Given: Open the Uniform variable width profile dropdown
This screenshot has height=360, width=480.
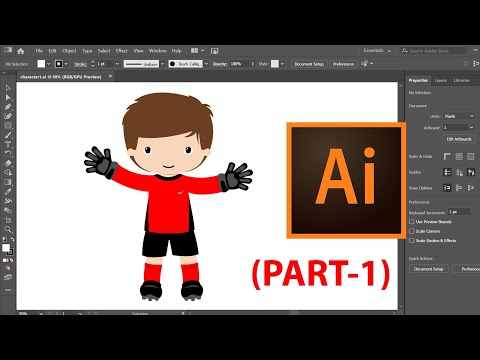Looking at the screenshot, I should pyautogui.click(x=162, y=64).
